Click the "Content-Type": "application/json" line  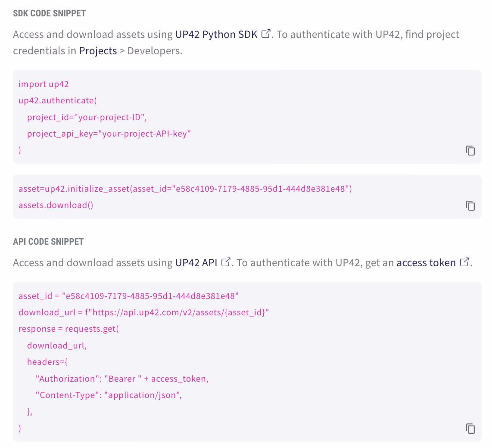pos(109,395)
